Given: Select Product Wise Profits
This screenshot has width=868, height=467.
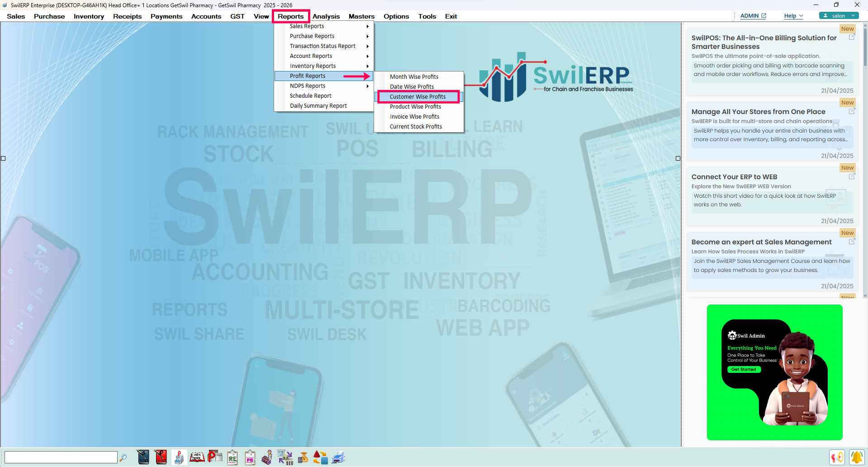Looking at the screenshot, I should 419,107.
